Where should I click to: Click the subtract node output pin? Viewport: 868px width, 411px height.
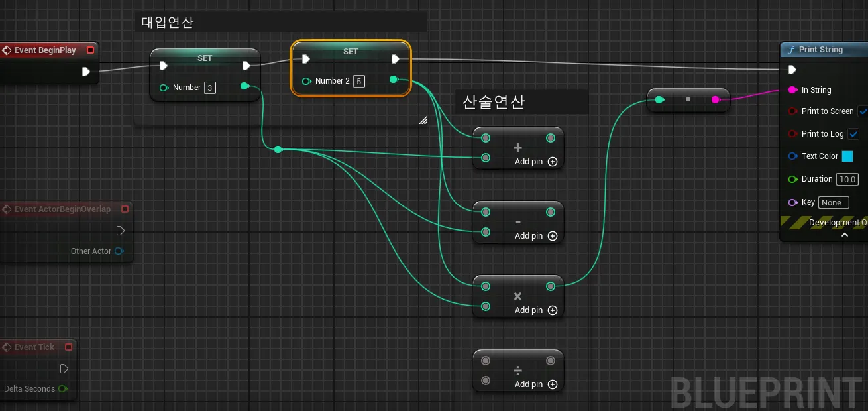551,212
